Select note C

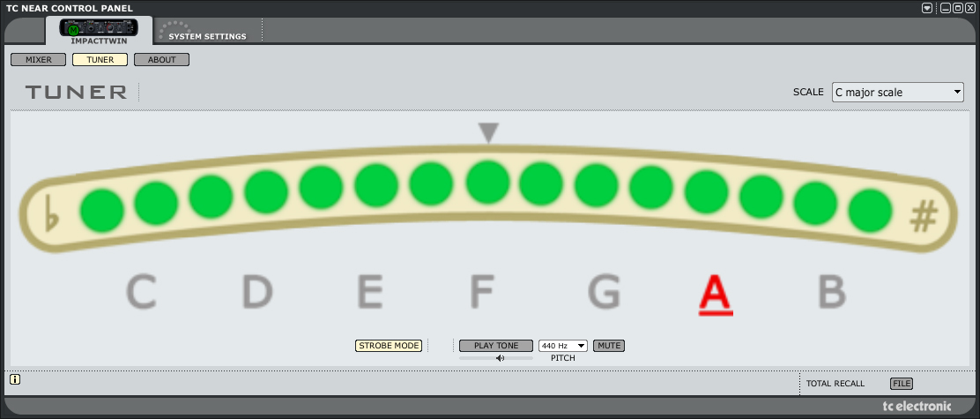(141, 291)
